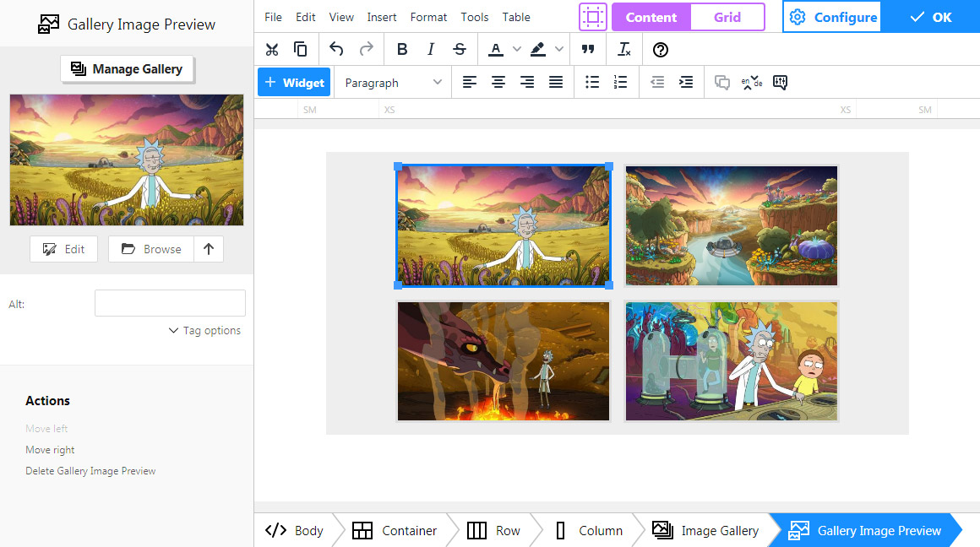Open the Tools menu
This screenshot has width=980, height=547.
(x=475, y=17)
